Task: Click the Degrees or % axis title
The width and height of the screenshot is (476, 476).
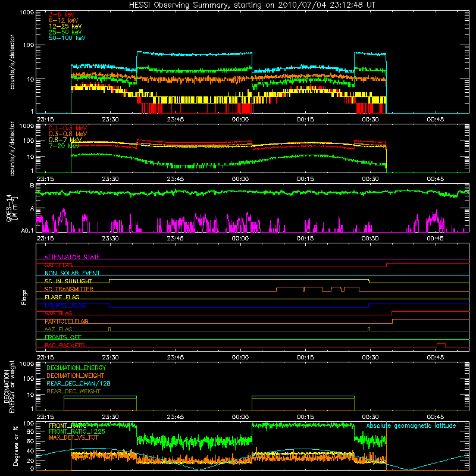Action: (15, 446)
